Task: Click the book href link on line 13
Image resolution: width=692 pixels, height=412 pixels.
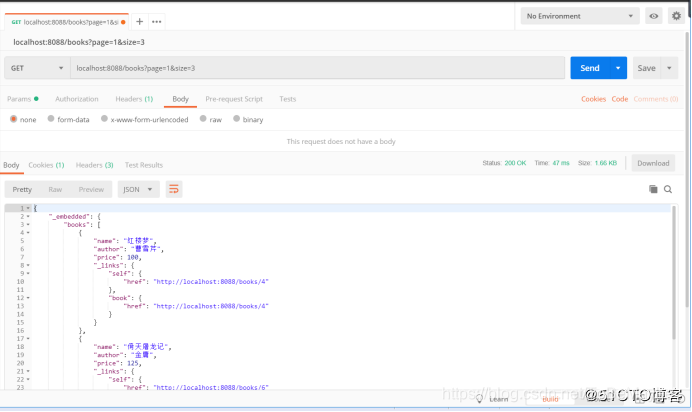Action: 211,306
